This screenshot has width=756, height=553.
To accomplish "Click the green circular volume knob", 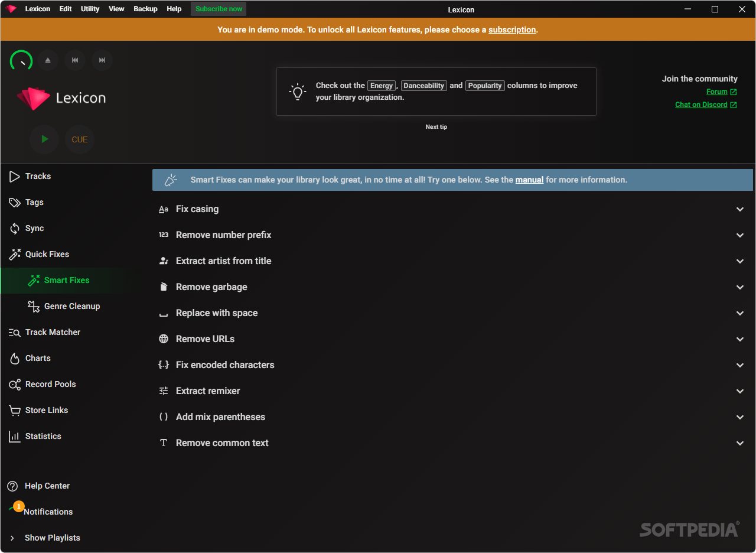I will (x=21, y=61).
